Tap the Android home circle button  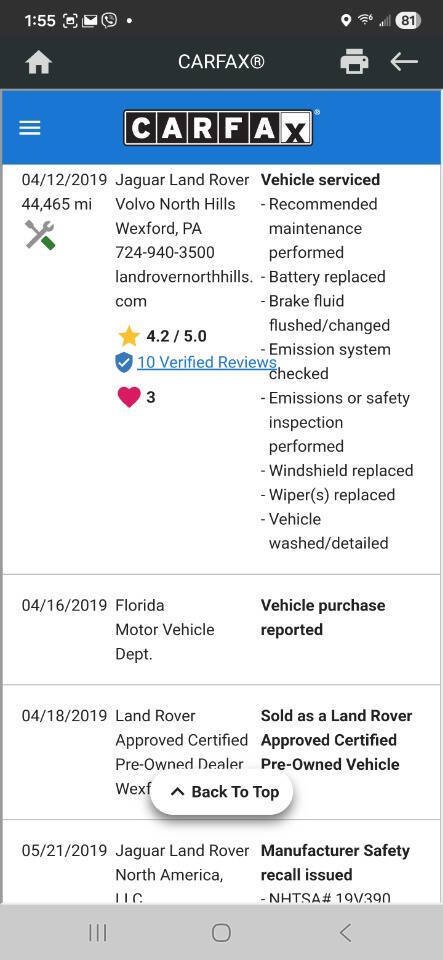point(221,932)
